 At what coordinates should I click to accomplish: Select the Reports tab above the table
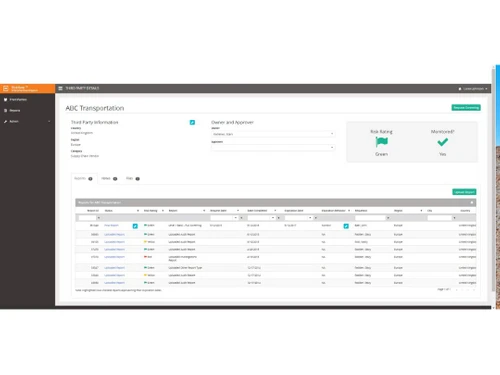pyautogui.click(x=83, y=179)
